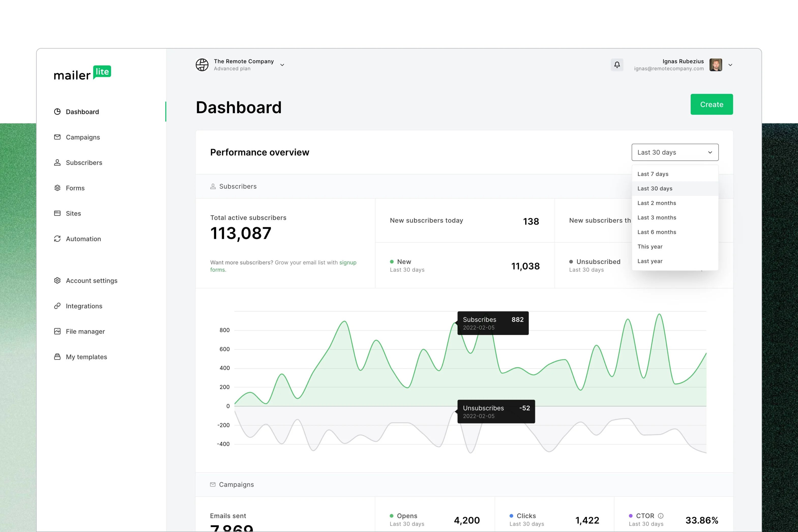Select the Automation icon

pyautogui.click(x=57, y=239)
